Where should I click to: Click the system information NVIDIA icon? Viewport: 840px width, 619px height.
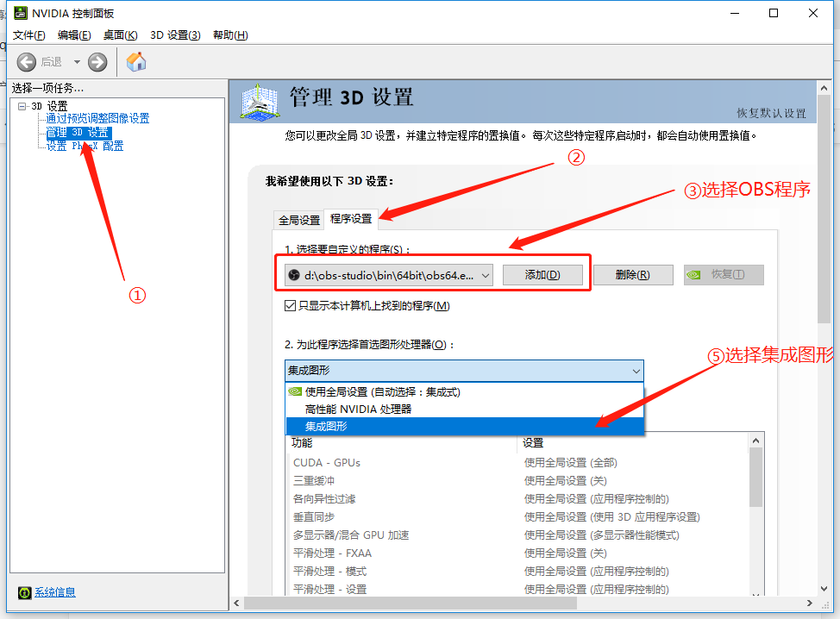[25, 592]
